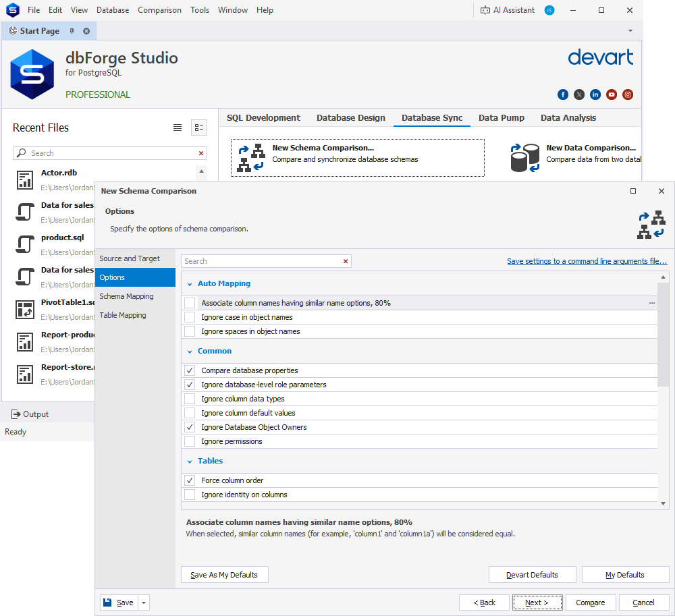Click Devart Defaults button
The width and height of the screenshot is (675, 616).
pos(532,575)
